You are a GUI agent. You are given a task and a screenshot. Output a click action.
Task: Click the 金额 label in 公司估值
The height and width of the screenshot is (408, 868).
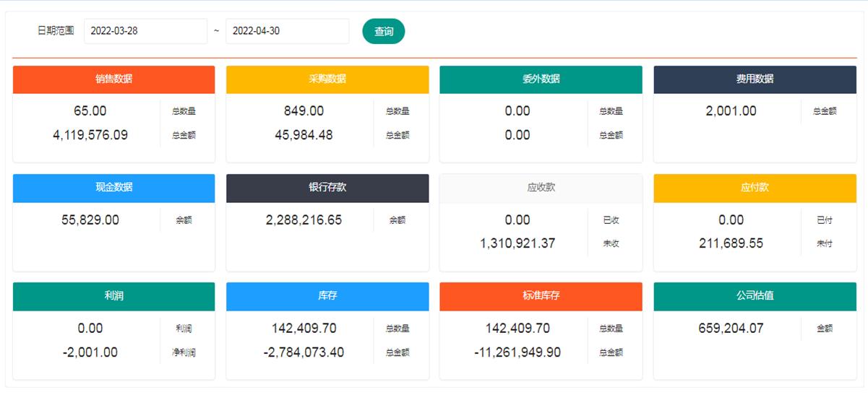825,329
